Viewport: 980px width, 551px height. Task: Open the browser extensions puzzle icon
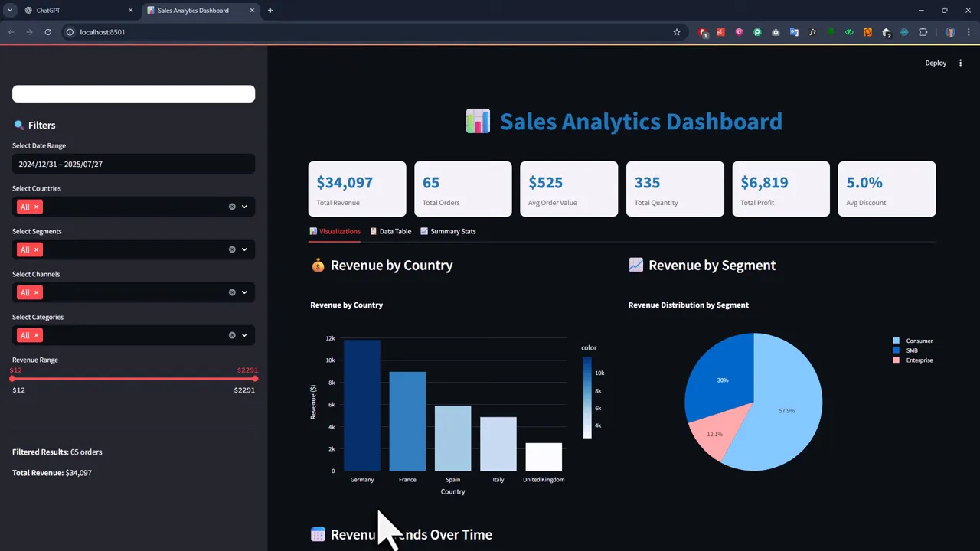click(923, 32)
